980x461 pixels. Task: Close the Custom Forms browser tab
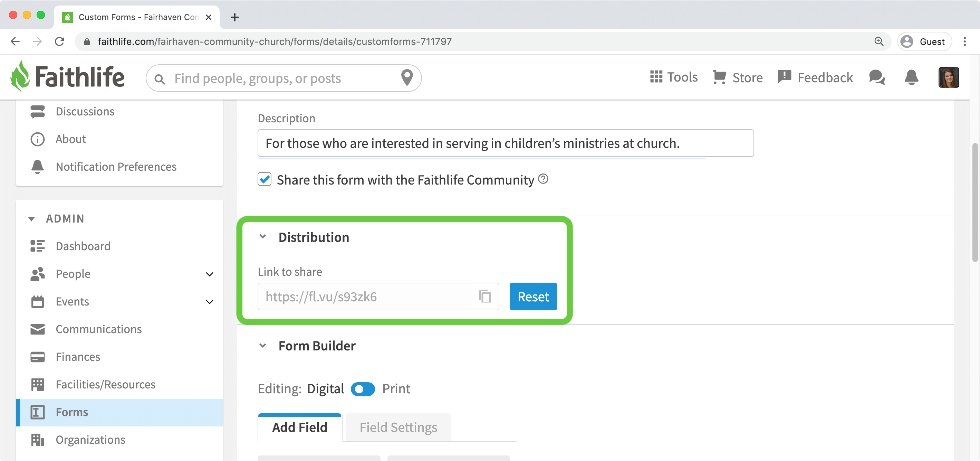click(x=209, y=17)
